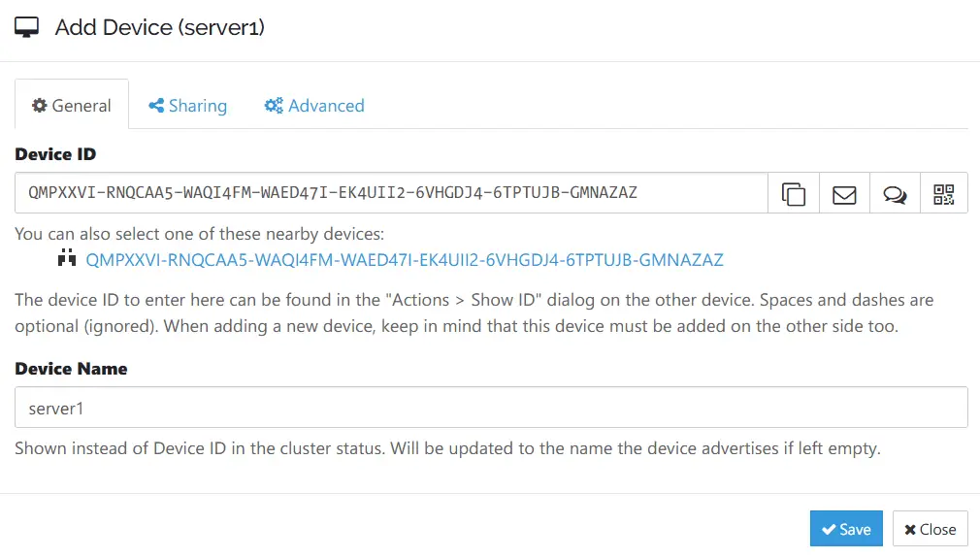Viewport: 980px width, 558px height.
Task: Click the X icon in Close button
Action: (910, 529)
